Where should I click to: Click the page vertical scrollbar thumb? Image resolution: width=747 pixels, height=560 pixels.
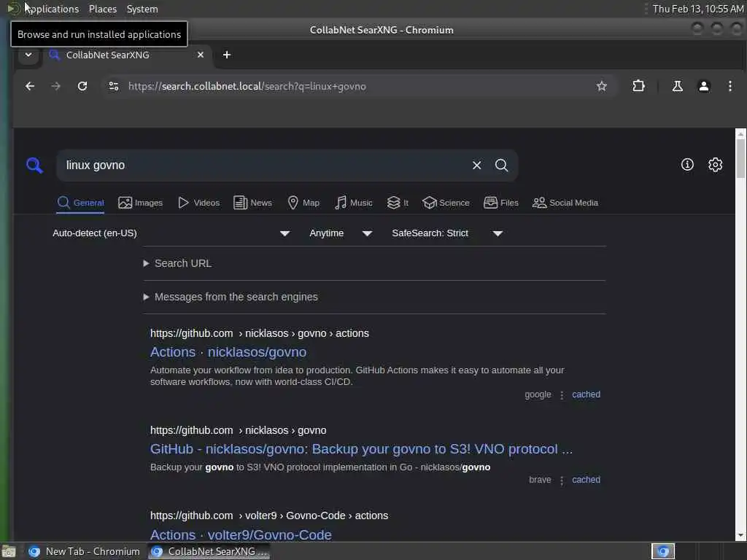(x=740, y=159)
